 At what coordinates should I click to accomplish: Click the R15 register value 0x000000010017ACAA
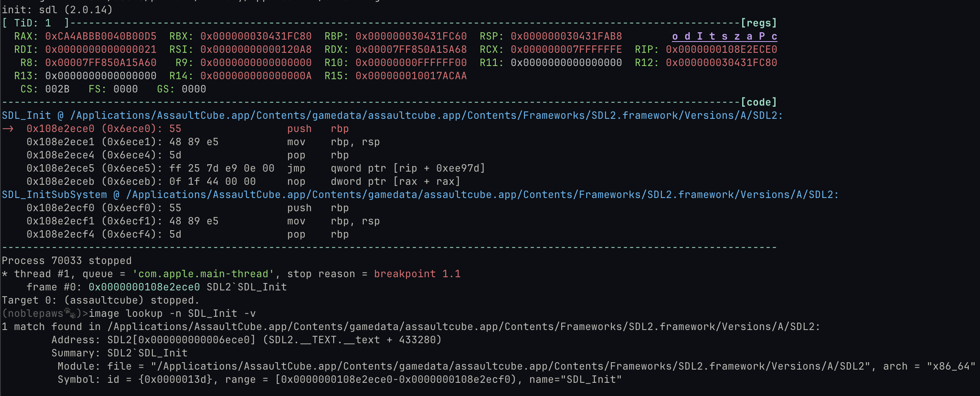click(411, 76)
